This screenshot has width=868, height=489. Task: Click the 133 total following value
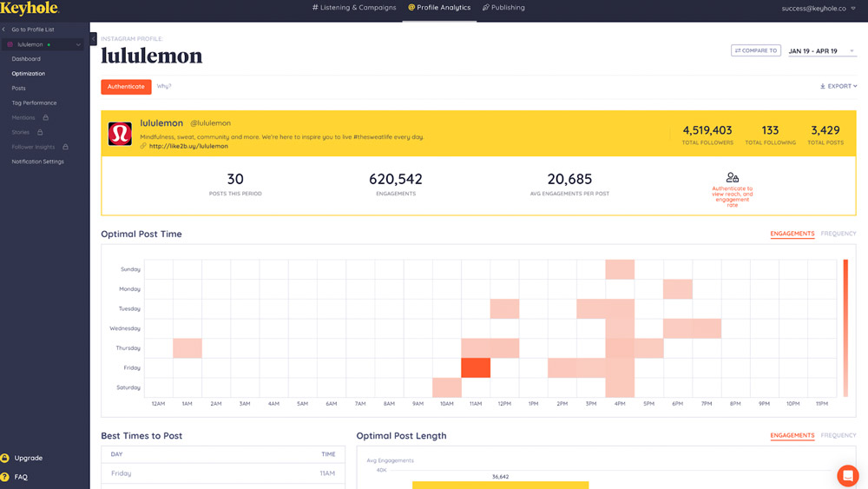(x=770, y=130)
